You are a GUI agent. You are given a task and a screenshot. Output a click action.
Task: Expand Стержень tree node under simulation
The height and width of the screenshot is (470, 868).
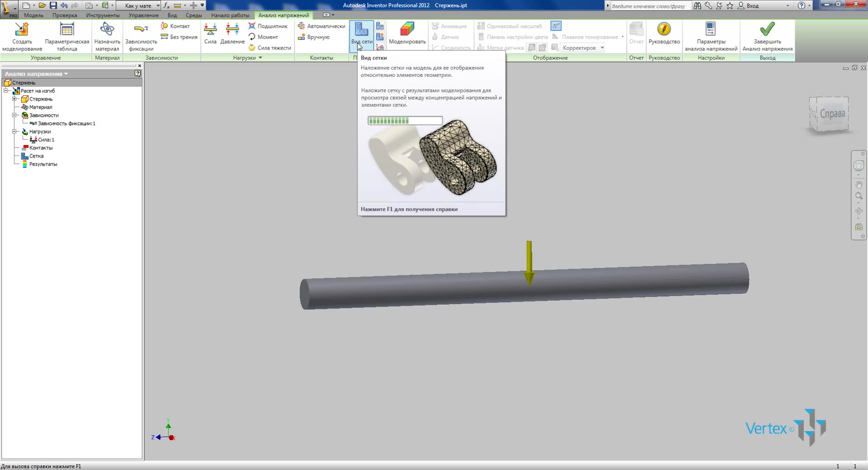[14, 99]
